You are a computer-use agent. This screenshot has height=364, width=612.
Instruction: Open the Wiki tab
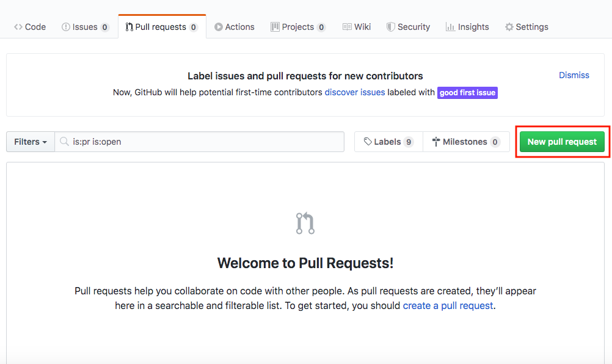coord(357,27)
